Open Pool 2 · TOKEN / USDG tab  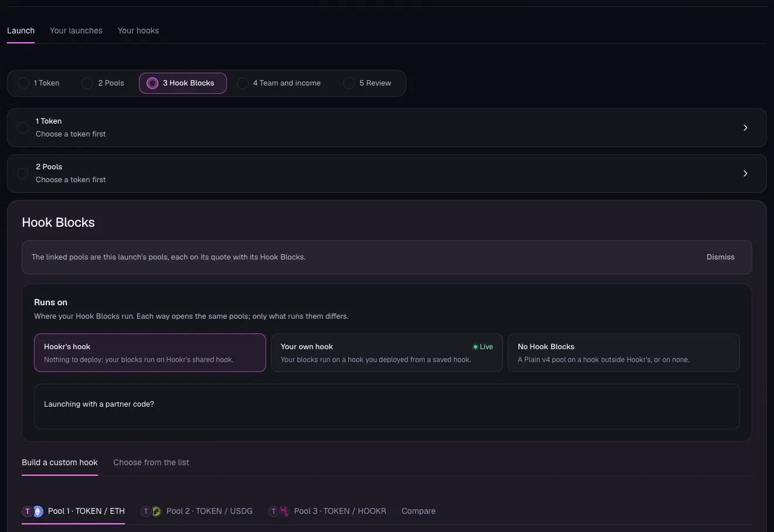click(196, 511)
